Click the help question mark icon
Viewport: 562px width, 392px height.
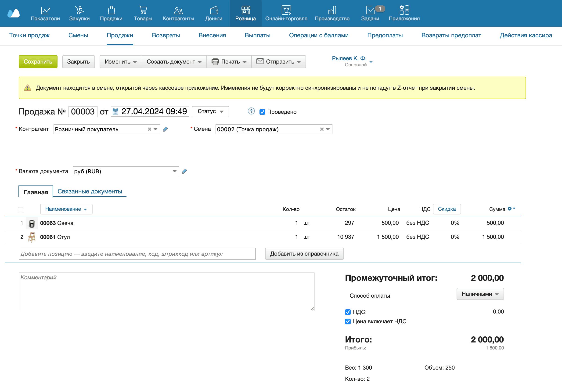pyautogui.click(x=251, y=111)
